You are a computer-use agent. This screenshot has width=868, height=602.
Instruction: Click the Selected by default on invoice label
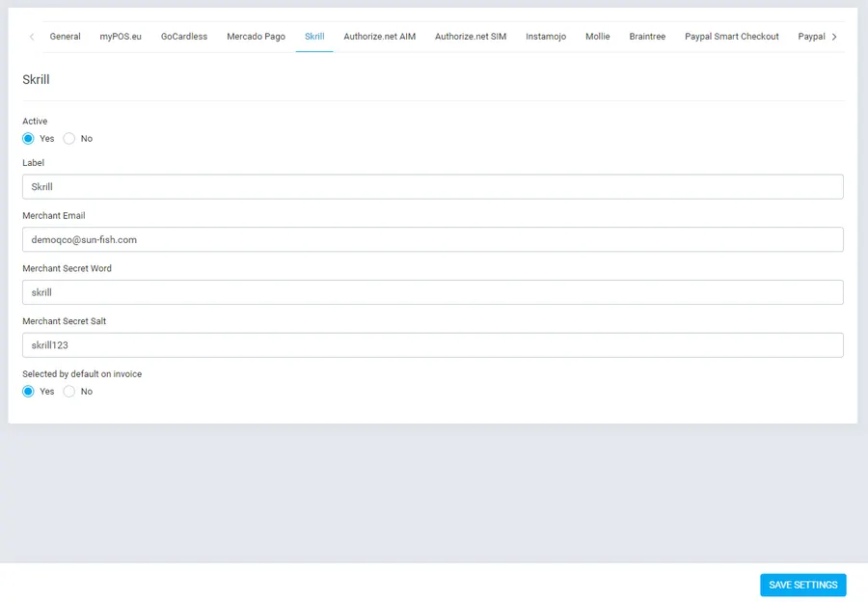click(82, 373)
